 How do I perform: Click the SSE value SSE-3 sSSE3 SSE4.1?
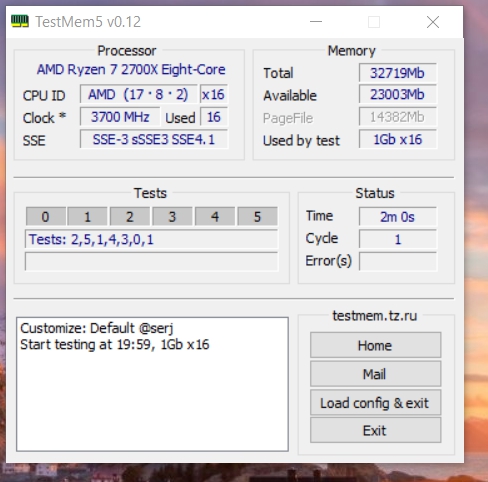coord(154,139)
